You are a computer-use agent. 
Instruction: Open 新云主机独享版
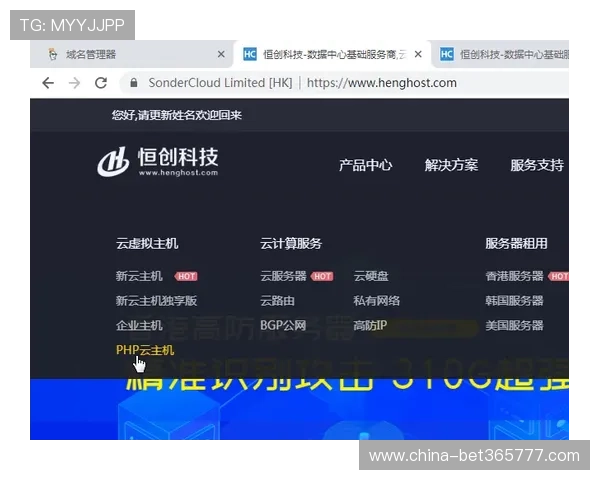(157, 301)
